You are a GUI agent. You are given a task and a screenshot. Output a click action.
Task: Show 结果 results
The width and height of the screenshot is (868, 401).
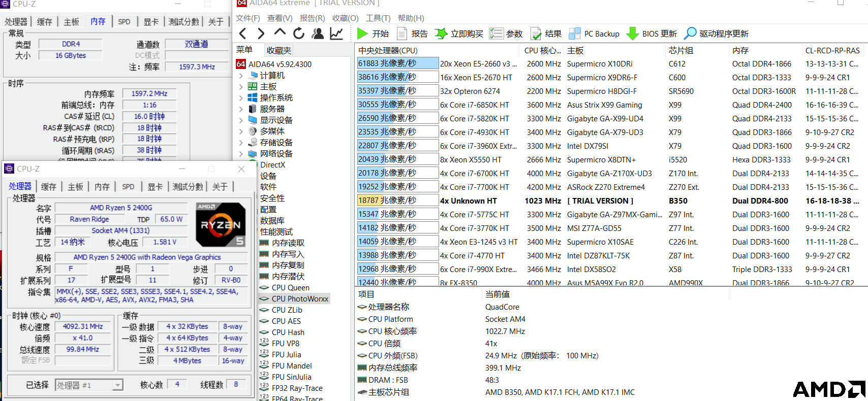546,34
